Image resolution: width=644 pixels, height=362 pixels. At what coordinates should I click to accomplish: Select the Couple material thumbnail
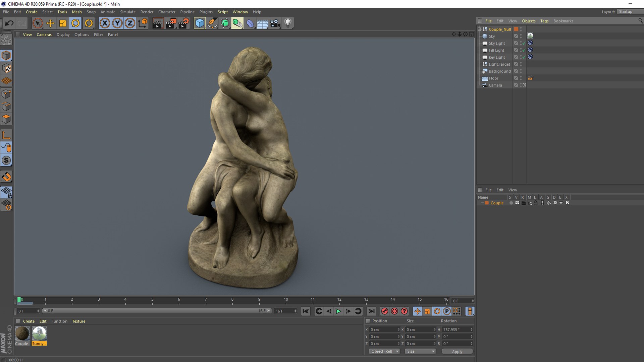pos(22,334)
